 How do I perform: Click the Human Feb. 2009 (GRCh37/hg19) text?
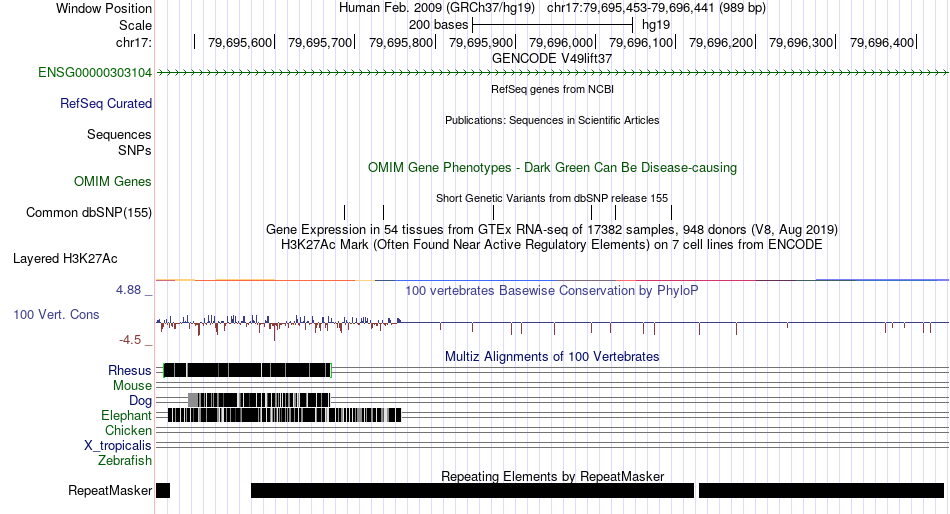[x=437, y=8]
